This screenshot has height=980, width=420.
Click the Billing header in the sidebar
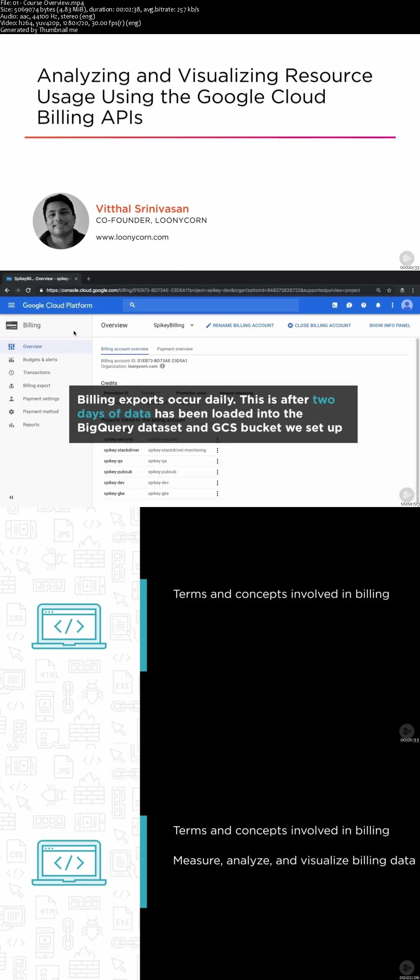tap(32, 325)
